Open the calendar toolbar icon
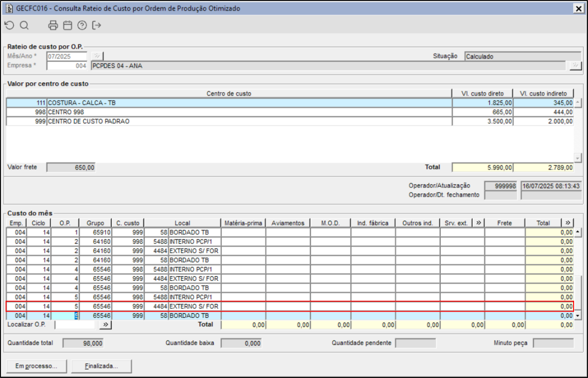The image size is (588, 378). point(67,25)
